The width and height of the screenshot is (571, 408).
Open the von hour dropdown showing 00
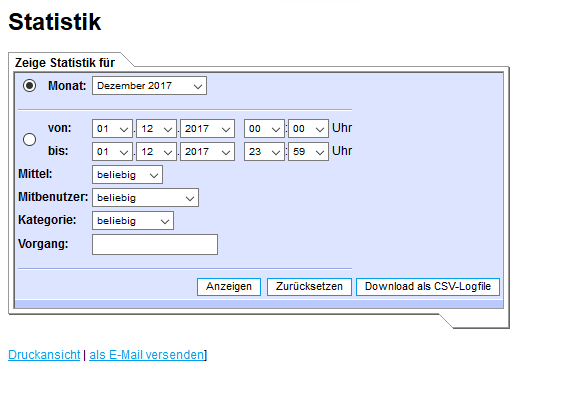(x=264, y=129)
